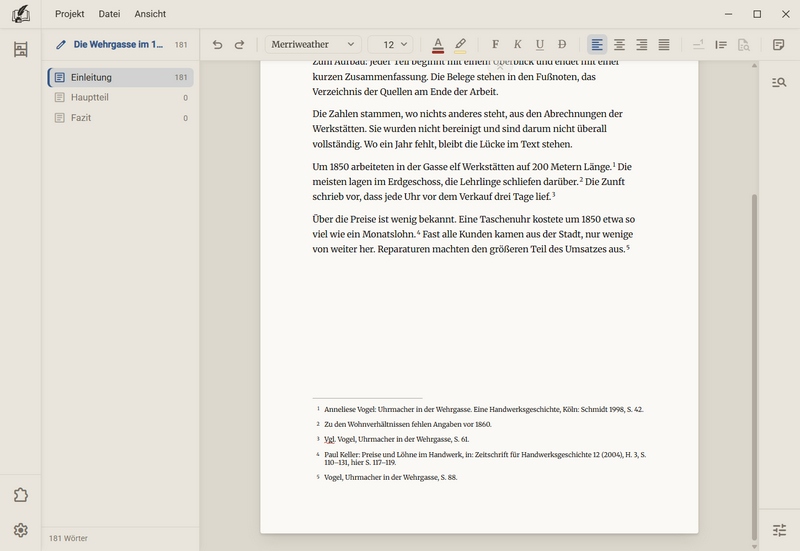The width and height of the screenshot is (800, 551).
Task: Open the shelf view in sidebar
Action: [20, 49]
